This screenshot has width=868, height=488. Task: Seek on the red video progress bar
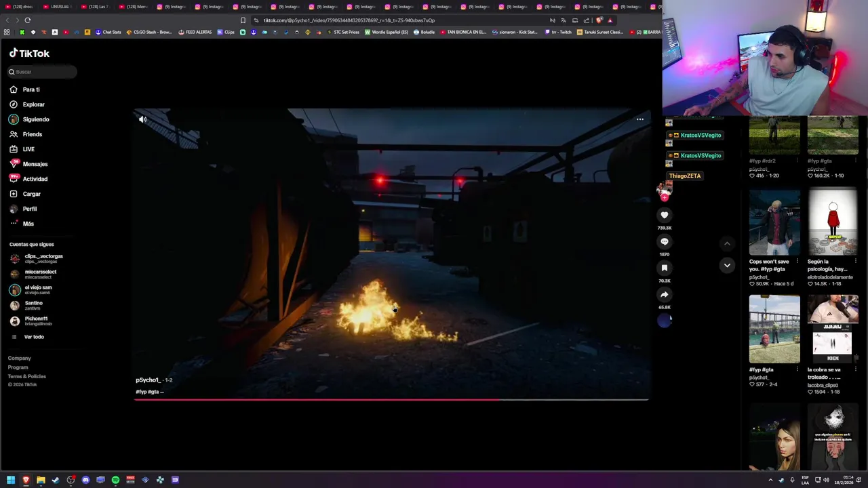[x=391, y=399]
